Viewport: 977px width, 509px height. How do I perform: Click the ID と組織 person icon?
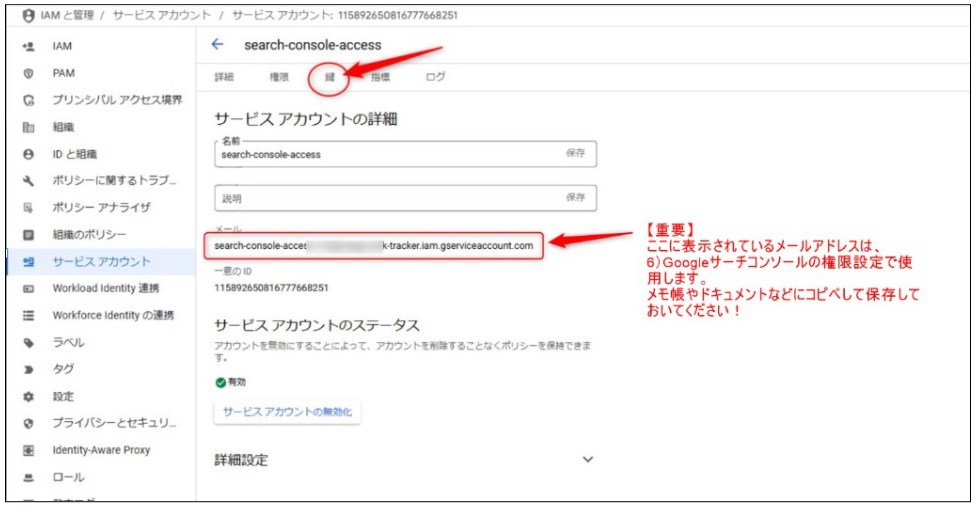coord(28,154)
